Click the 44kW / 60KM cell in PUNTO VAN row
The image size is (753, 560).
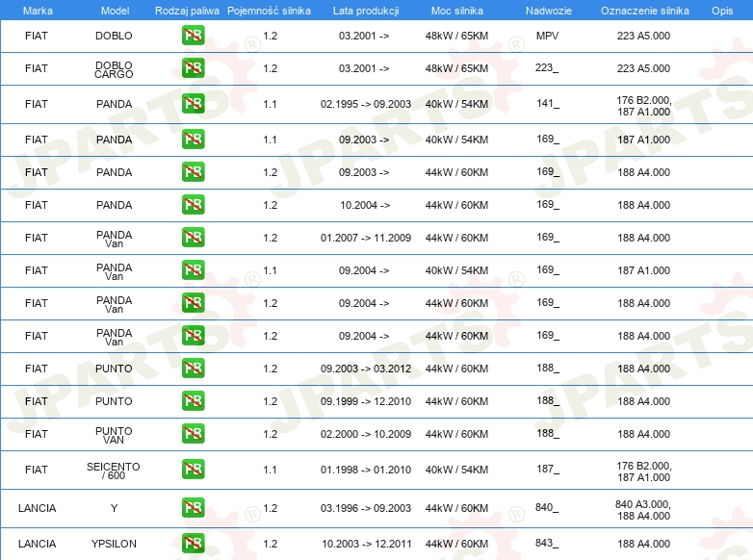tap(456, 434)
